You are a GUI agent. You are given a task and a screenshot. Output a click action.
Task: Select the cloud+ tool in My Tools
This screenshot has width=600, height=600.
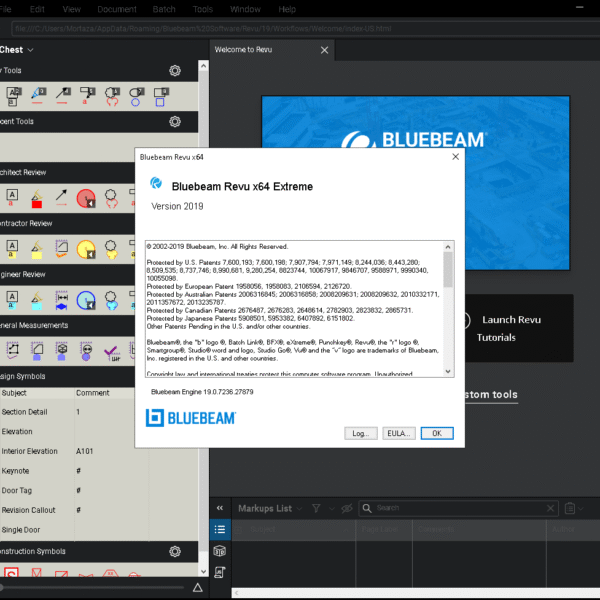(112, 96)
